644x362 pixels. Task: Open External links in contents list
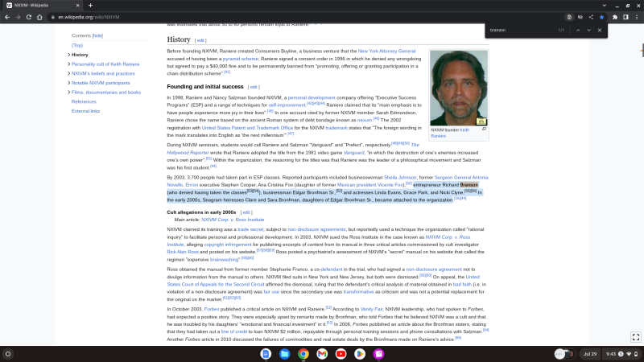pos(85,111)
